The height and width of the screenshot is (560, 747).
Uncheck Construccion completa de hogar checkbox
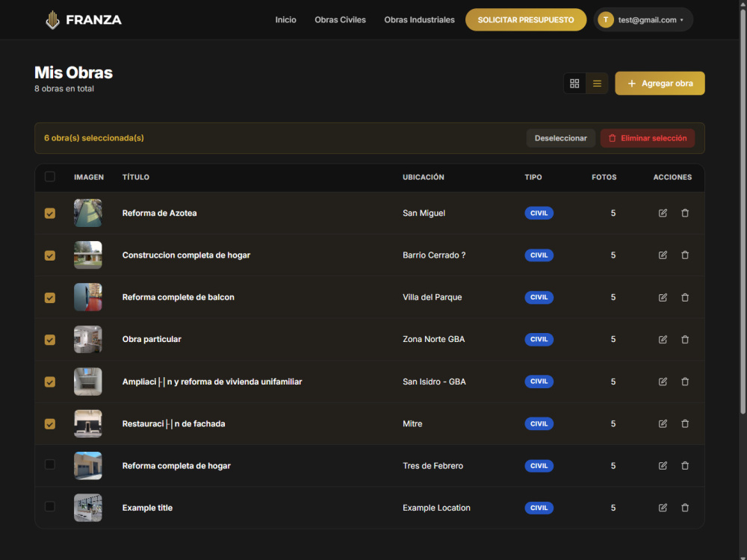(x=49, y=255)
